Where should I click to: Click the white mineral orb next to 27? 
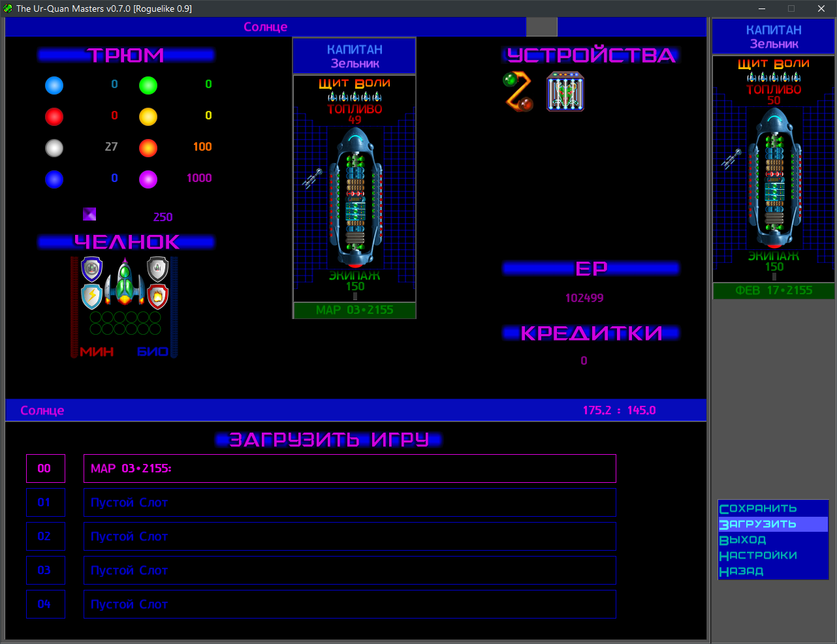point(54,148)
